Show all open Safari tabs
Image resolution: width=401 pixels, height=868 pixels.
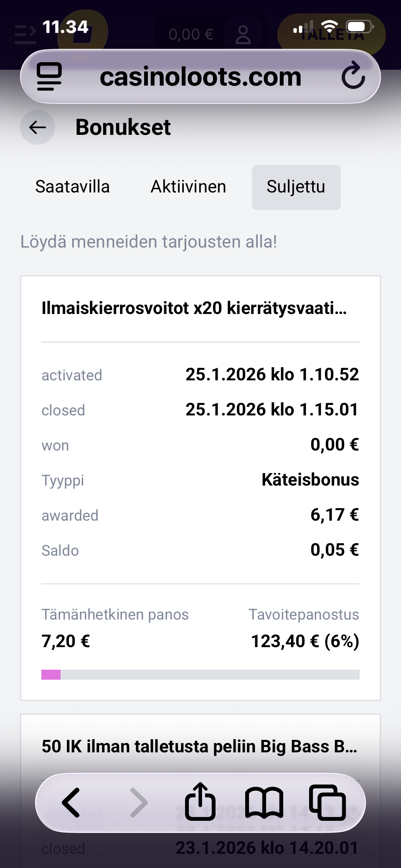pos(327,802)
